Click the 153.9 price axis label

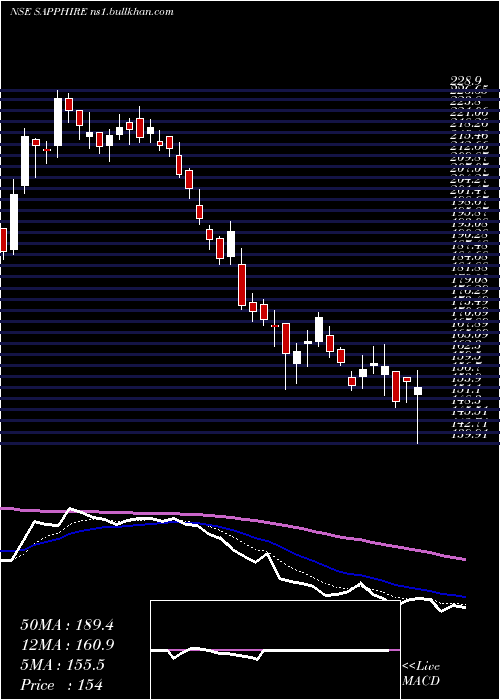[x=468, y=380]
